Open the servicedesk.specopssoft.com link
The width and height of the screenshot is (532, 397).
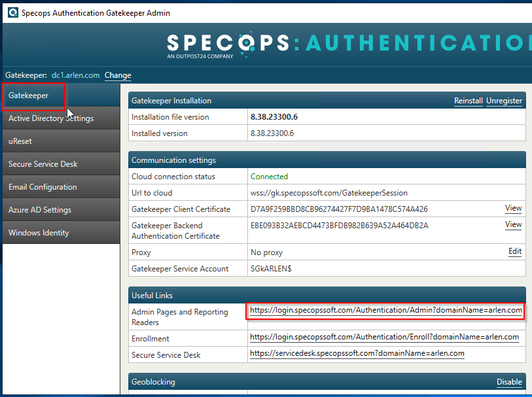coord(357,353)
